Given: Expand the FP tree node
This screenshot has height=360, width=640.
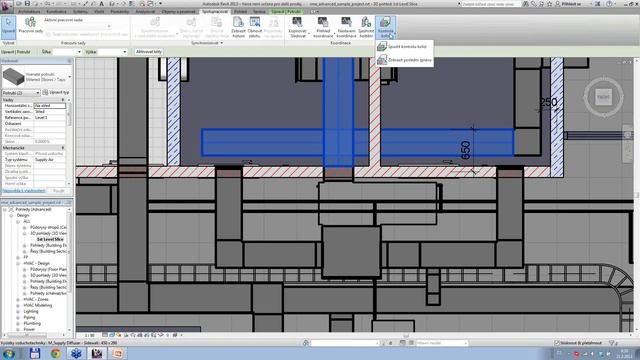Looking at the screenshot, I should pyautogui.click(x=18, y=258).
